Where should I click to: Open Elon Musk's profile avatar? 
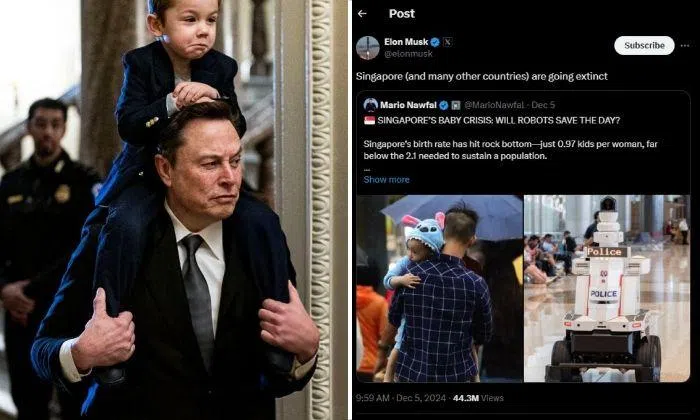pyautogui.click(x=368, y=47)
